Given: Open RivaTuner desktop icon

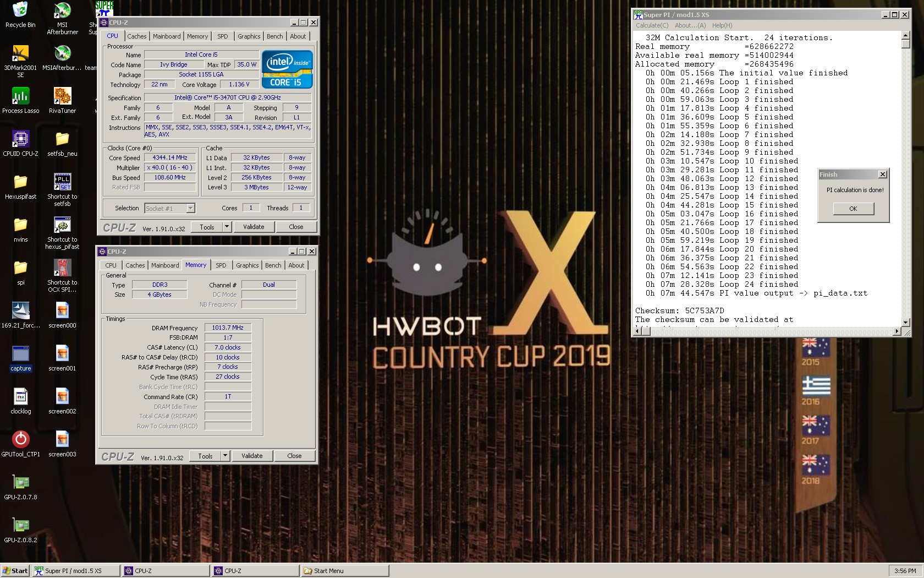Looking at the screenshot, I should coord(62,101).
